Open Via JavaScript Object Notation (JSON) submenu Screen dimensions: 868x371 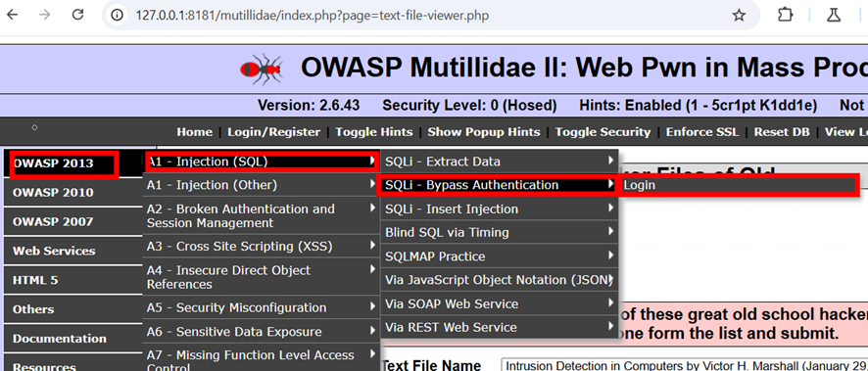click(x=500, y=280)
